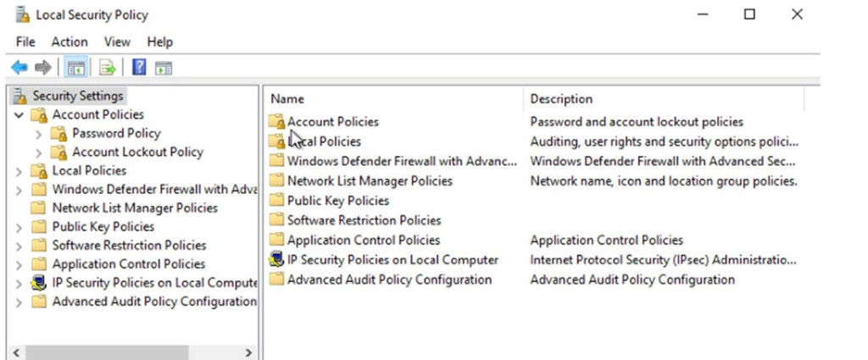Image resolution: width=868 pixels, height=360 pixels.
Task: Select Software Restriction Policies in list
Action: pyautogui.click(x=364, y=220)
